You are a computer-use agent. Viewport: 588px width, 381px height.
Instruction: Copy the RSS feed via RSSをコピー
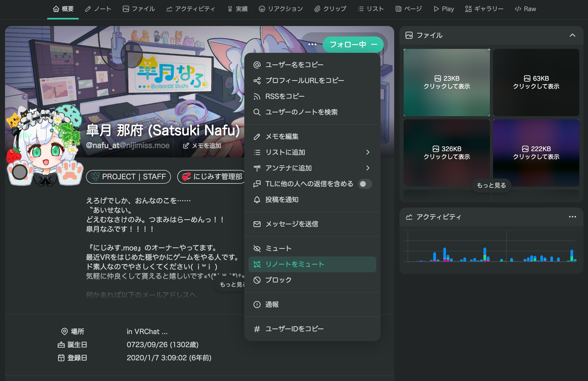click(x=312, y=96)
